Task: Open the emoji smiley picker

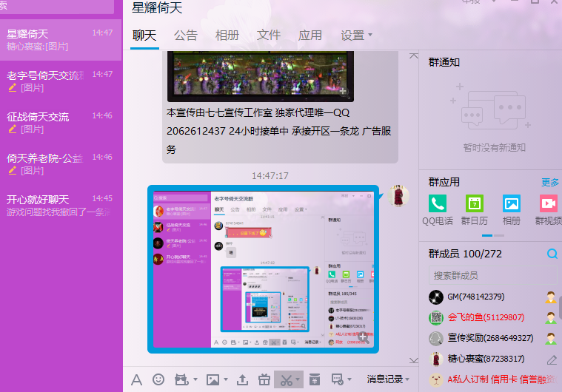Action: [158, 379]
